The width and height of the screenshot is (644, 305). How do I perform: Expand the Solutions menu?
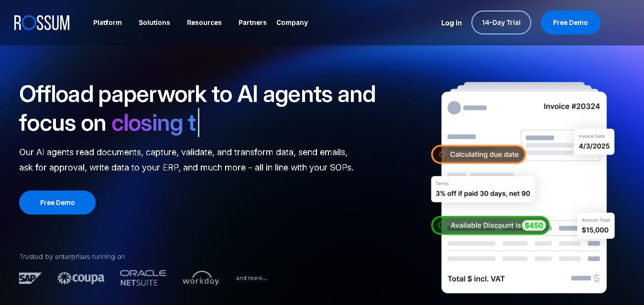coord(154,23)
